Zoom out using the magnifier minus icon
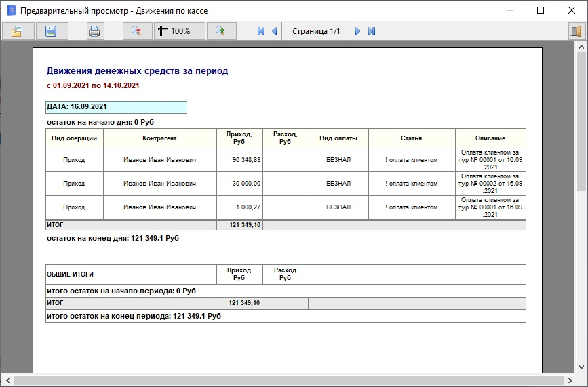 (x=136, y=31)
